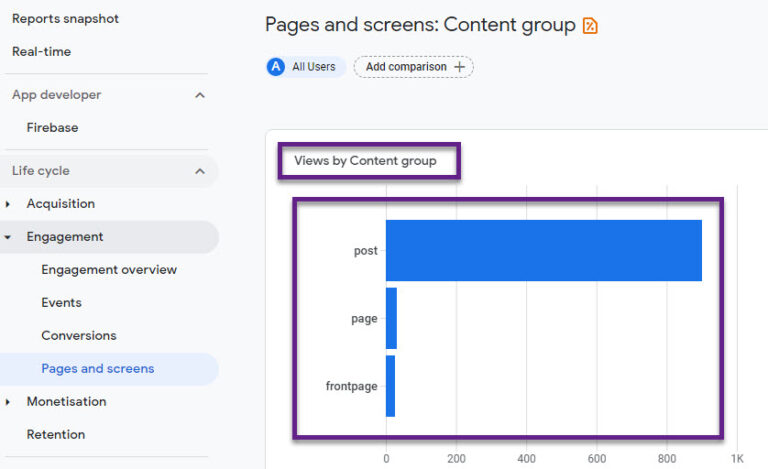Collapse the Life cycle section chevron

200,171
